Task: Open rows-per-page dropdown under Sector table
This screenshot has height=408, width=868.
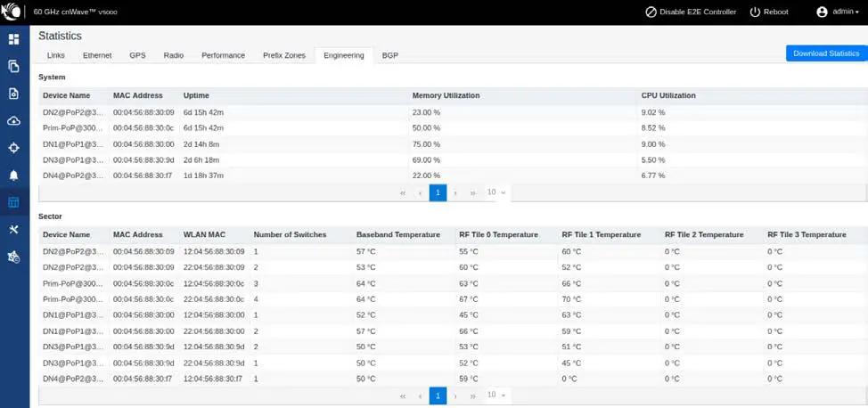Action: pos(496,395)
